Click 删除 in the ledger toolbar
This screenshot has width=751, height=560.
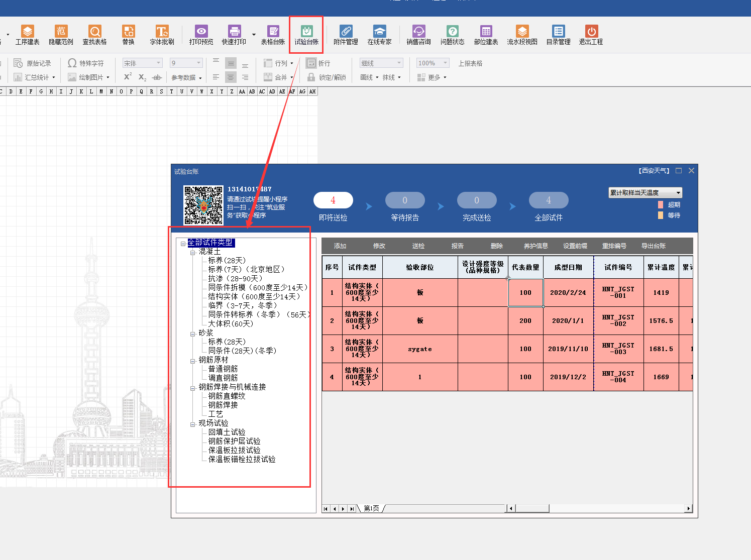[x=497, y=246]
